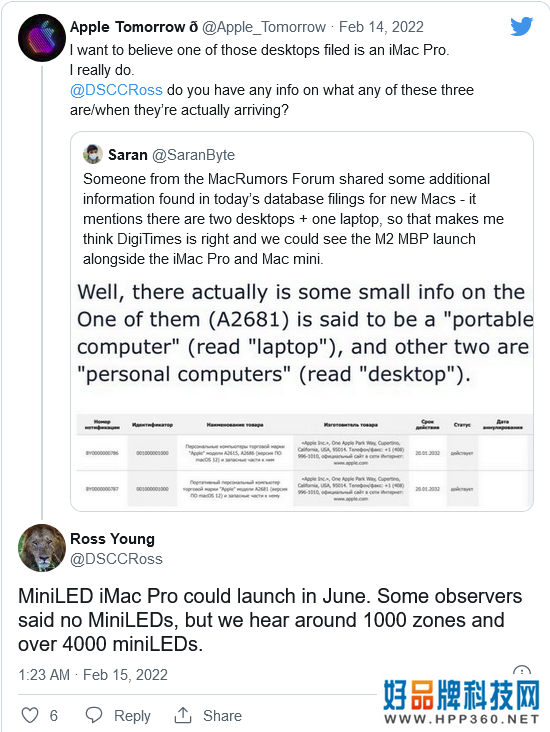
Task: Like the tweet with the heart icon
Action: 30,715
